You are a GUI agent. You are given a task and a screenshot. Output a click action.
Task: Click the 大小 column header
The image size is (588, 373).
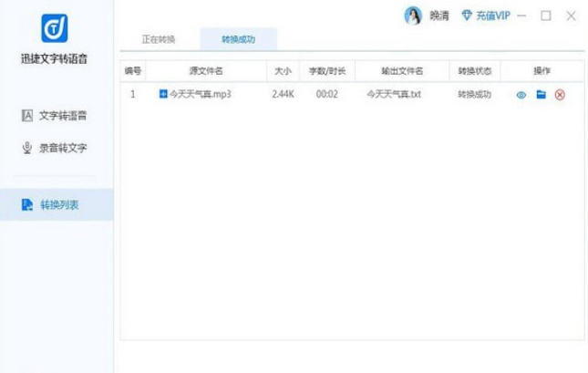(x=283, y=71)
